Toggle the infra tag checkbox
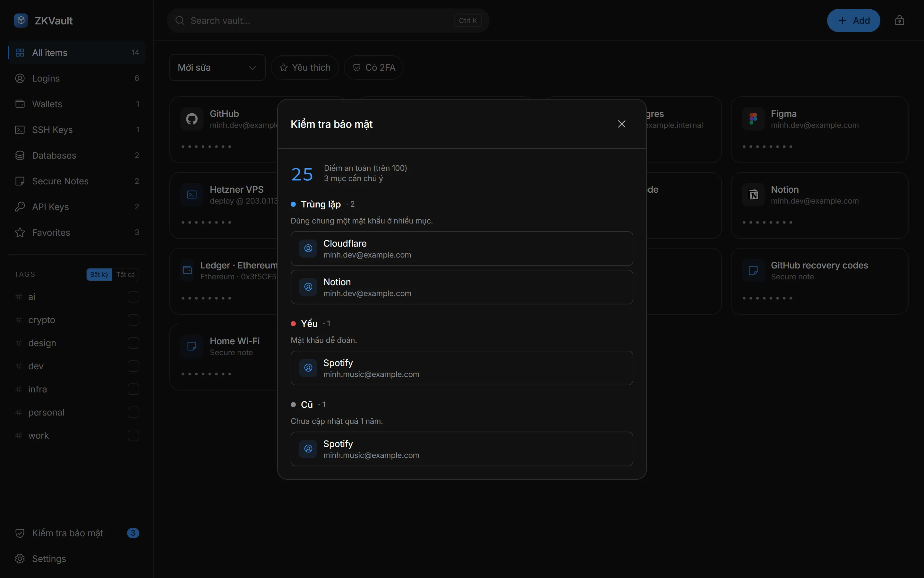 (133, 389)
